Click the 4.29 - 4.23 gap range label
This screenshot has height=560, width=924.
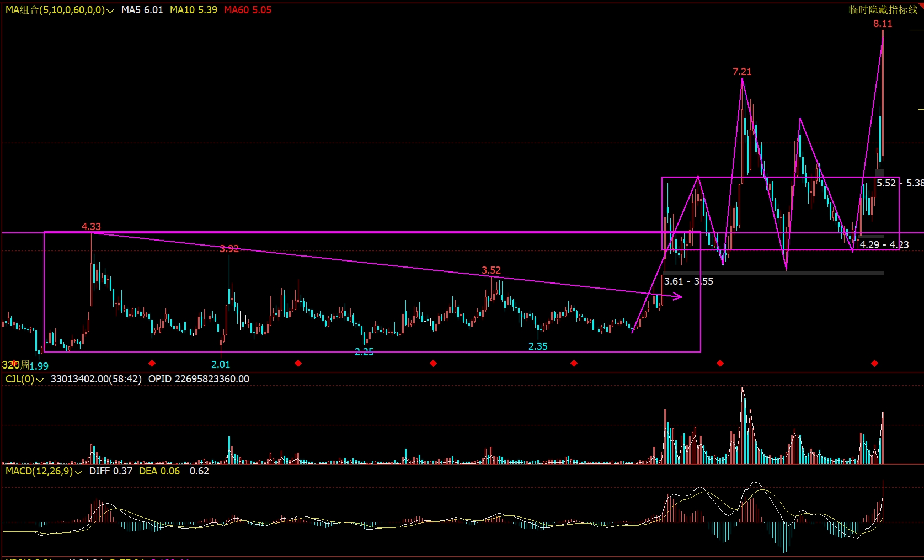(884, 245)
